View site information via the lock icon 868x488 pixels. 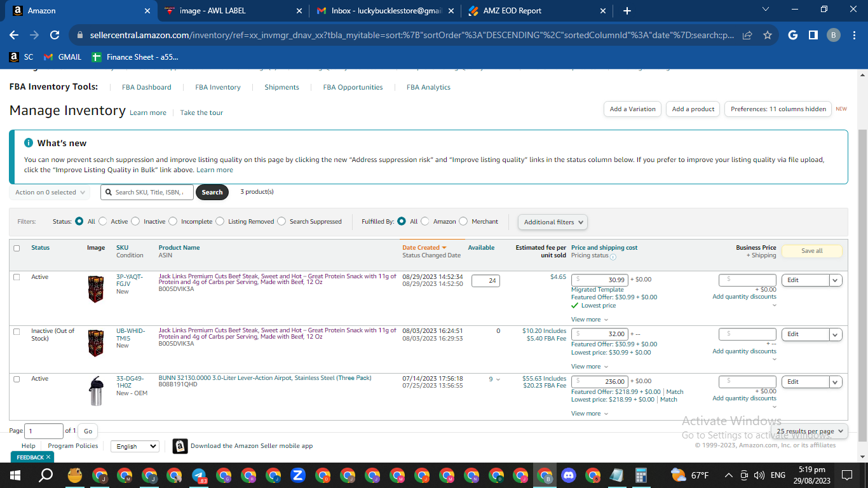tap(79, 36)
